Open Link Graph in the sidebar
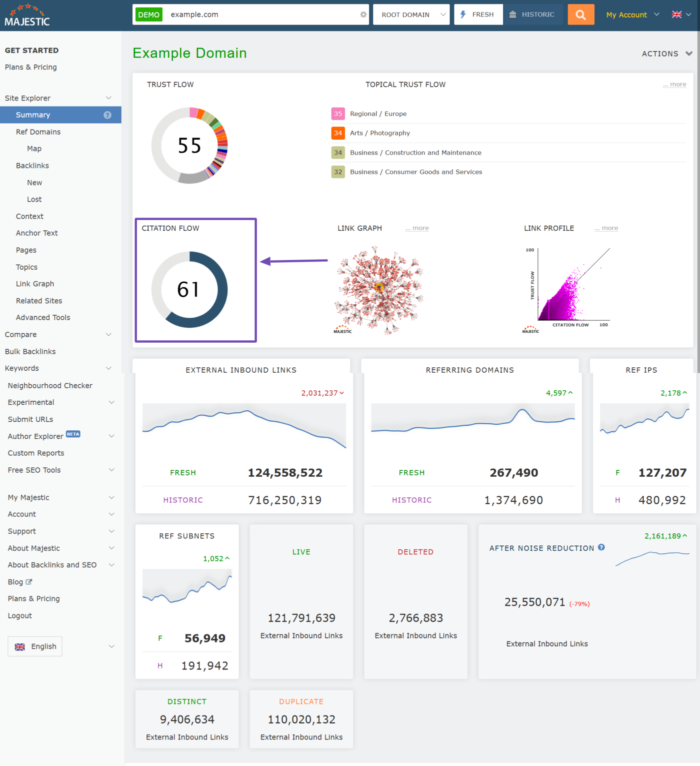Viewport: 700px width, 766px height. [x=35, y=284]
